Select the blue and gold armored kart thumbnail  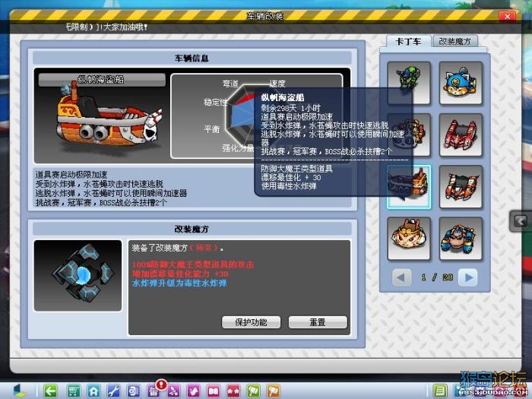tap(461, 239)
